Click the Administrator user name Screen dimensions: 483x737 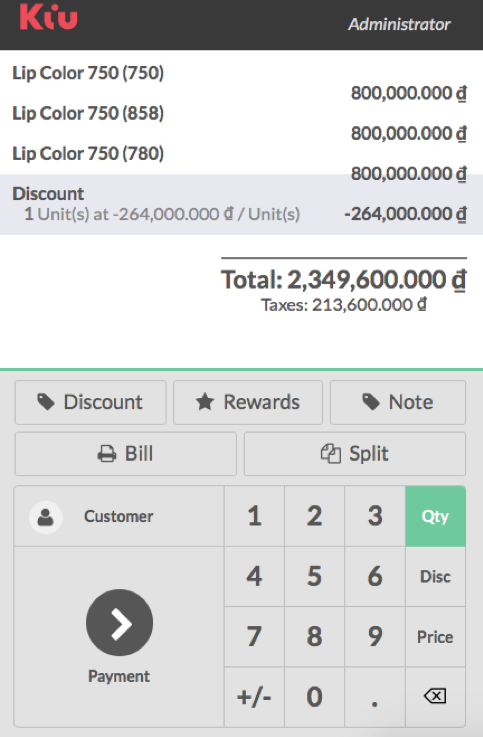399,24
